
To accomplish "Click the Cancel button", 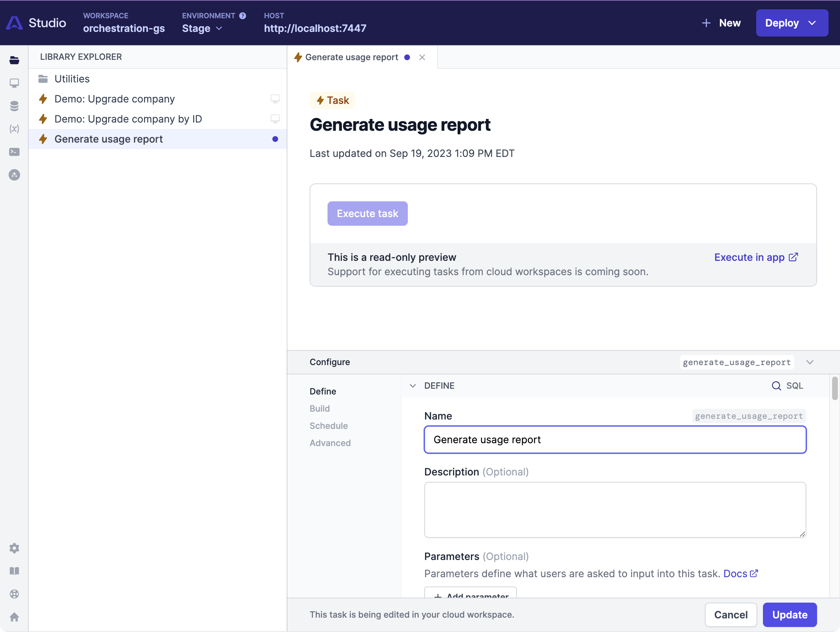I will pyautogui.click(x=731, y=615).
